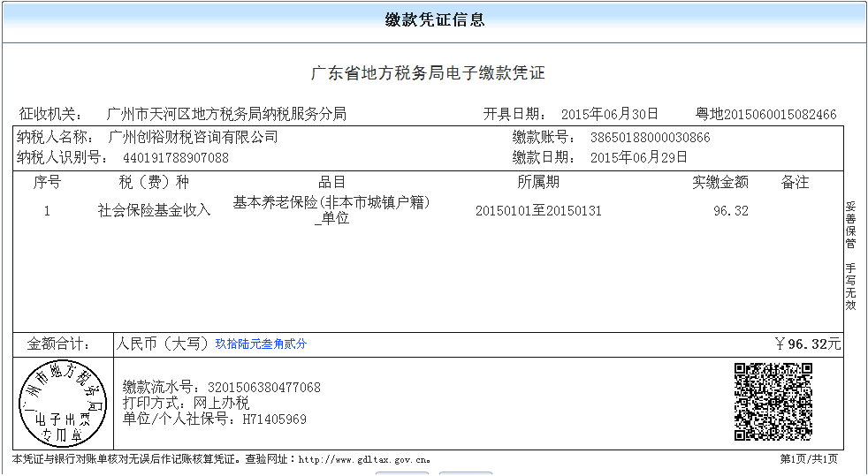Click the 实缴金额 column header
This screenshot has height=476, width=868.
(720, 182)
